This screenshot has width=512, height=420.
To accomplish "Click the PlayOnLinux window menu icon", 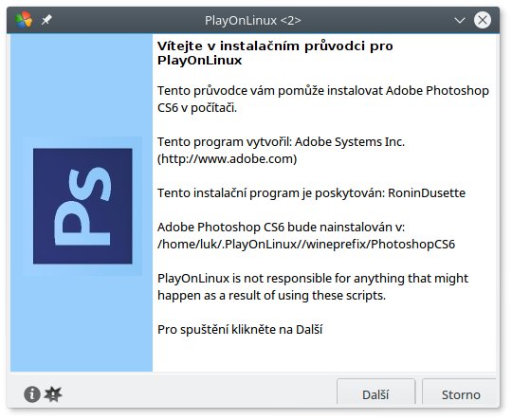I will [x=24, y=20].
